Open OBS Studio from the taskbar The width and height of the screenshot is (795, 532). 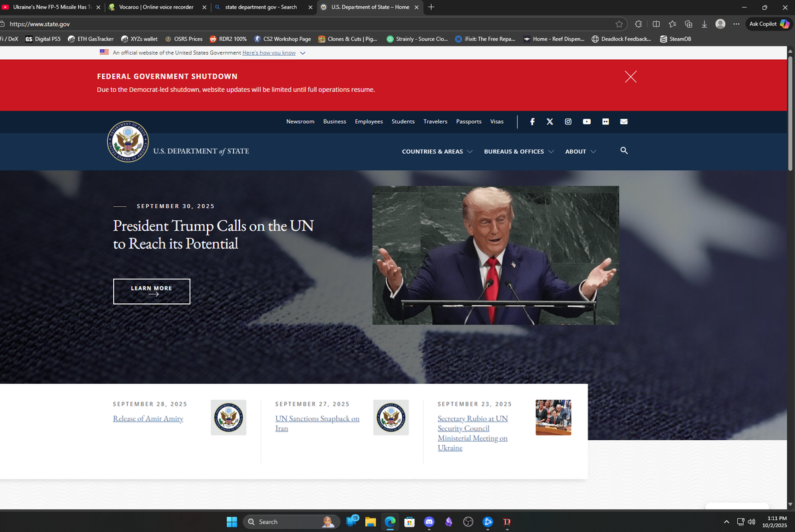tap(468, 522)
